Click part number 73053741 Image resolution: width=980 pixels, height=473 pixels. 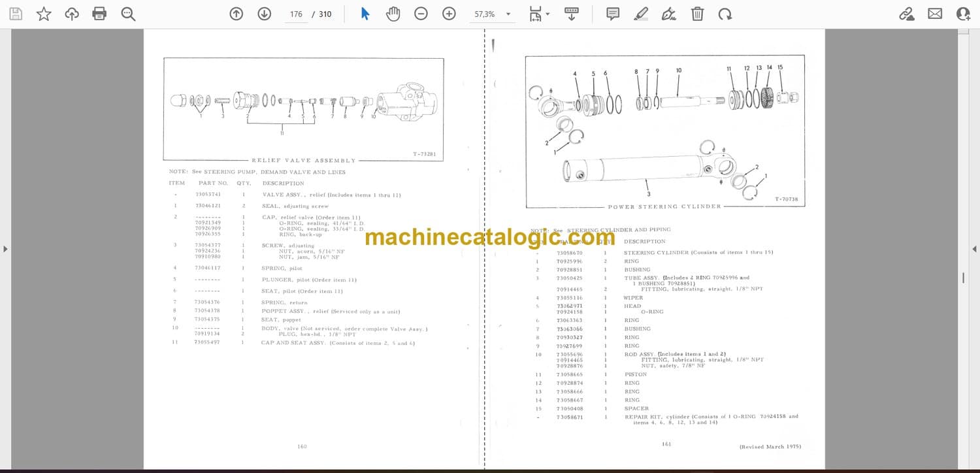pyautogui.click(x=208, y=195)
